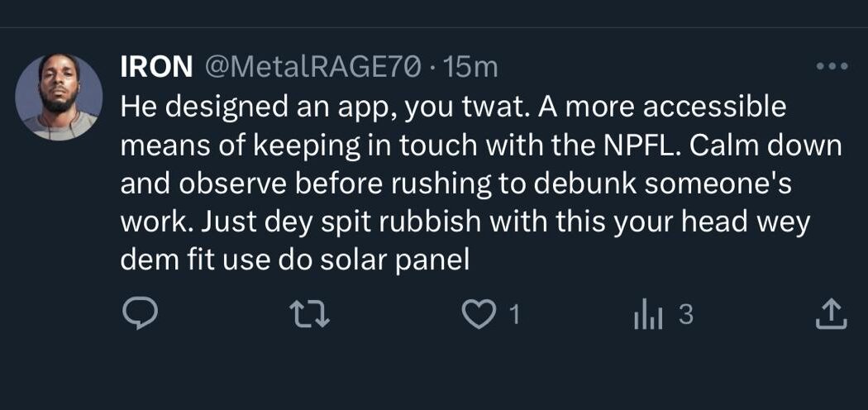Reply to the tweet by IRON
Image resolution: width=868 pixels, height=410 pixels.
pyautogui.click(x=135, y=314)
